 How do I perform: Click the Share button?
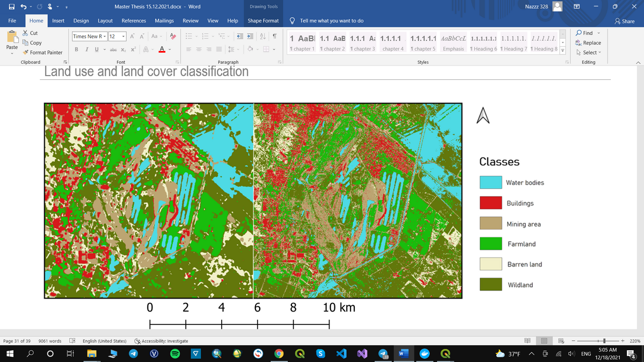tap(624, 21)
